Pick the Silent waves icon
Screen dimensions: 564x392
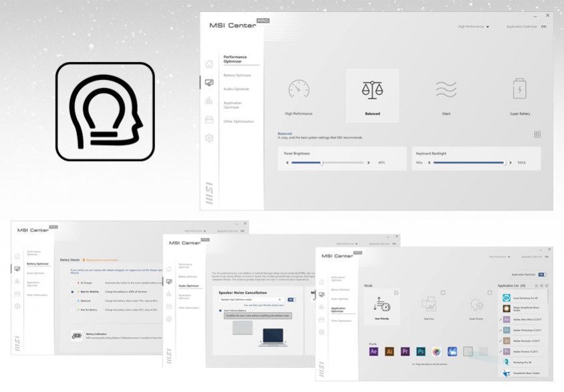pos(446,89)
